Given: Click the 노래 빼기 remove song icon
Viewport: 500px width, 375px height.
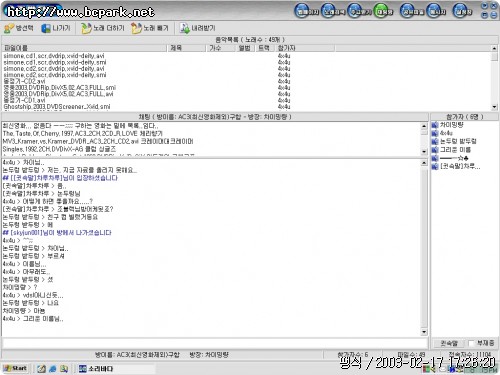Looking at the screenshot, I should [x=136, y=29].
